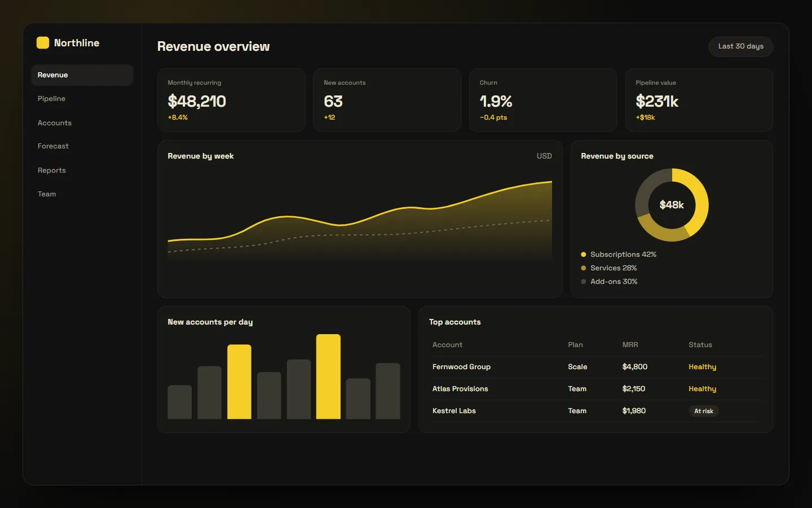
Task: Click the At risk status badge
Action: pos(704,411)
